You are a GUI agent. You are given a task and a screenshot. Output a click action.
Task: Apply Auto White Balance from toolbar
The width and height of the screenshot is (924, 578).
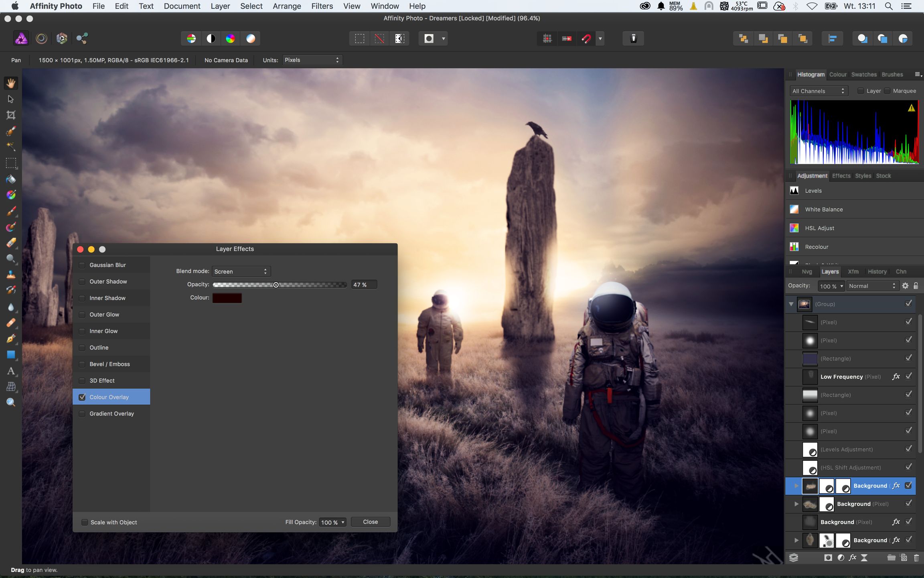pos(250,39)
